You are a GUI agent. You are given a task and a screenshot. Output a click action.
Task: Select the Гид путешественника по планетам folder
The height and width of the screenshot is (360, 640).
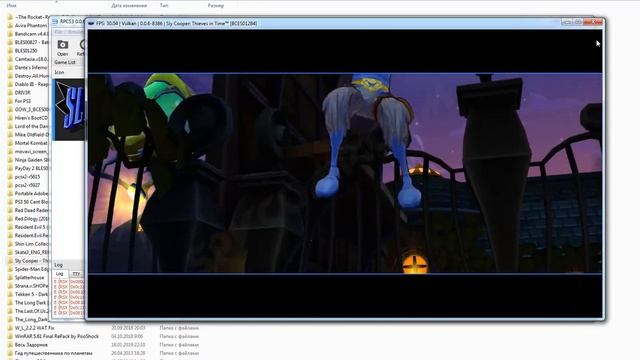(53, 353)
